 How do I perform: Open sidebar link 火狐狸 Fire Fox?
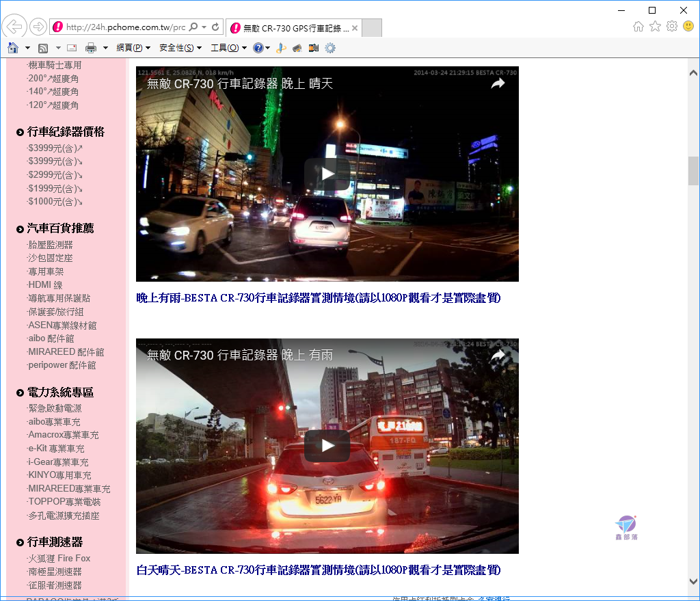(59, 558)
